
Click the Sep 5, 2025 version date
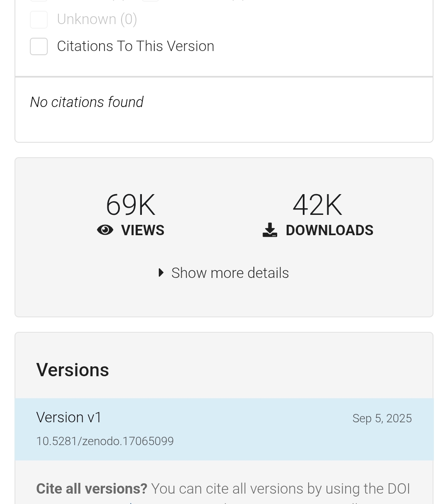pyautogui.click(x=382, y=418)
